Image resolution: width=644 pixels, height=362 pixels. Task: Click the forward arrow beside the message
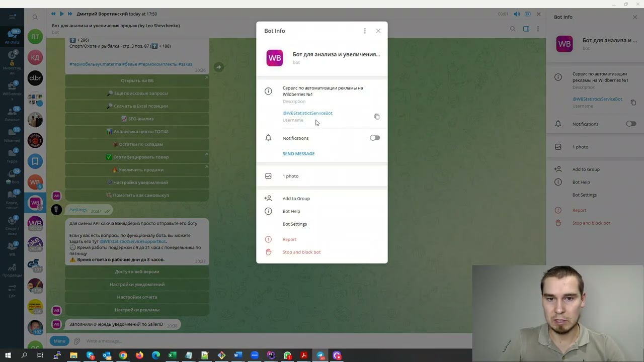pyautogui.click(x=218, y=67)
